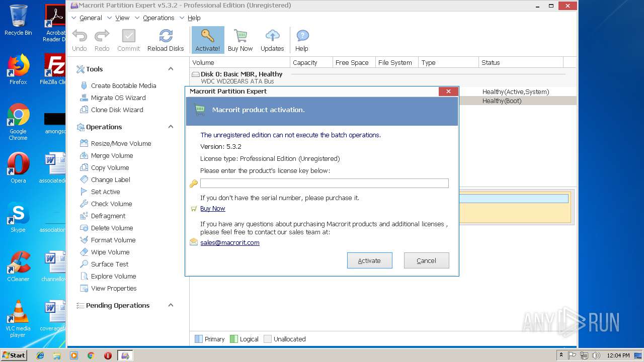The height and width of the screenshot is (362, 644).
Task: Click the taskbar clock showing 12:04 PM
Action: point(618,355)
